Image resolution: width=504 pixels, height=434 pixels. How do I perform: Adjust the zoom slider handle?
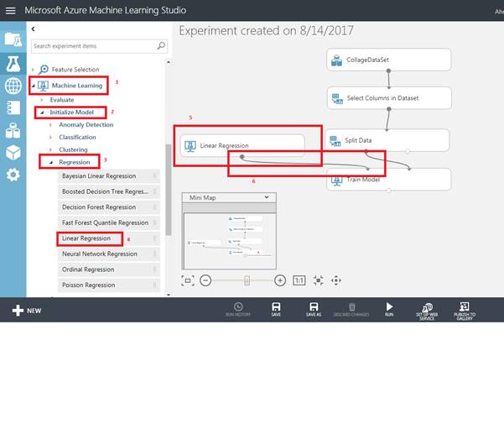(247, 280)
